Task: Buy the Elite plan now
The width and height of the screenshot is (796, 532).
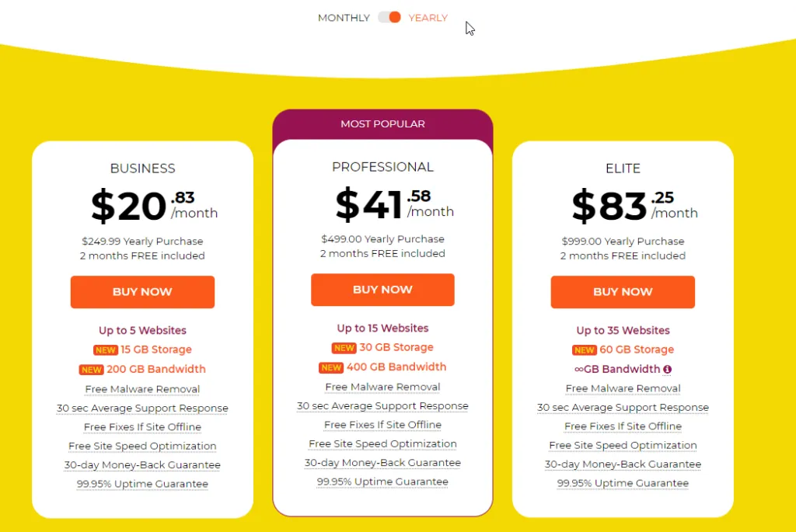Action: pyautogui.click(x=623, y=291)
